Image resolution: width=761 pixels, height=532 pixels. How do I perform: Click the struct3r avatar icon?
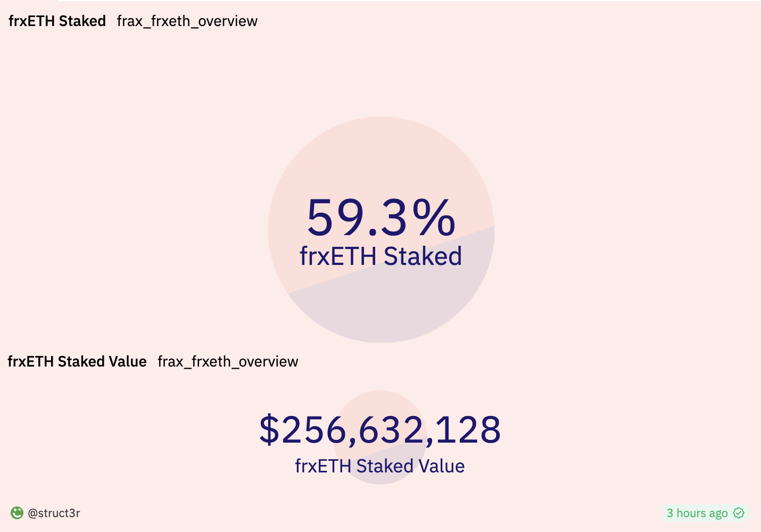coord(17,513)
